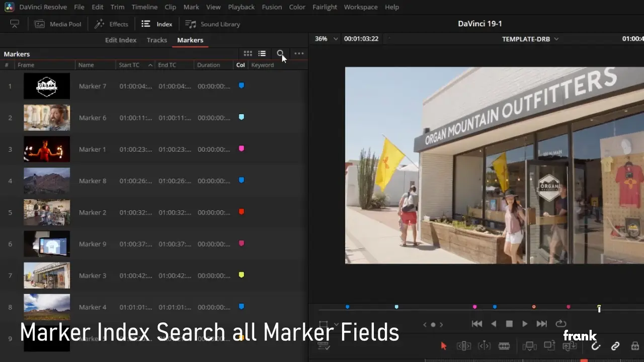Switch markers to list view
Screen dimensions: 644x362
point(262,54)
